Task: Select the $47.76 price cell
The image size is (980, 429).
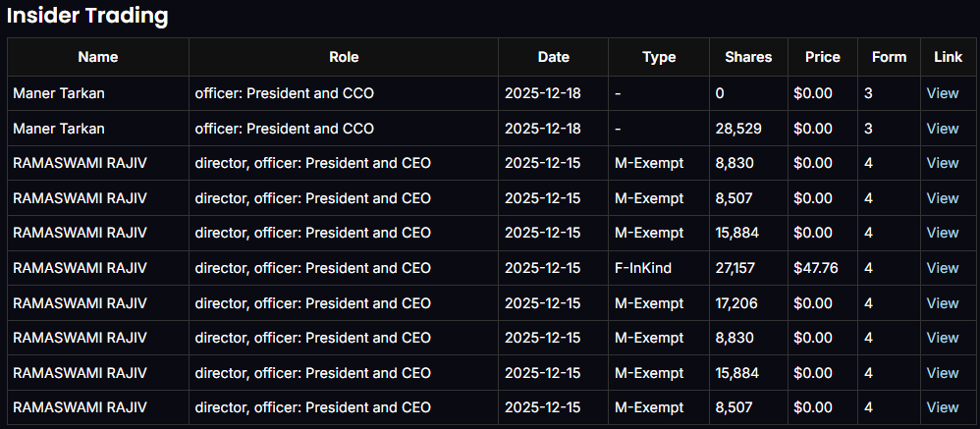Action: (815, 268)
